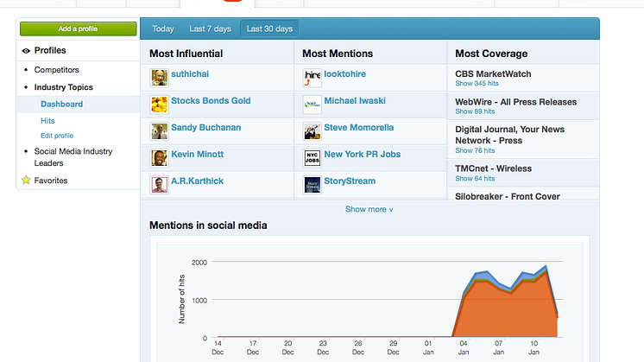
Task: Click the Most Mentions heading
Action: [338, 54]
